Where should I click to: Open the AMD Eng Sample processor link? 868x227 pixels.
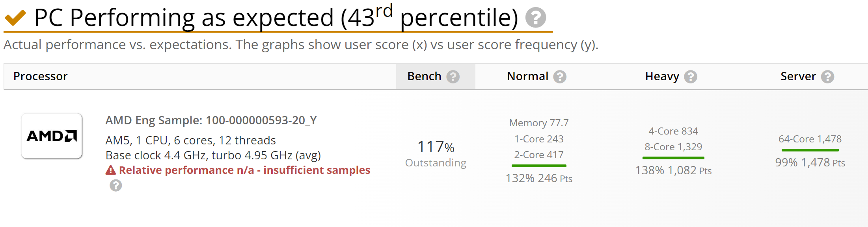[x=212, y=120]
